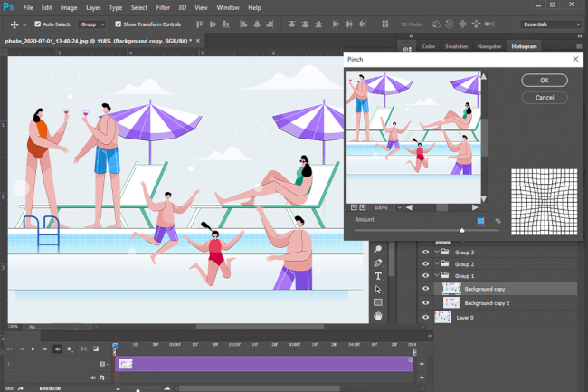The width and height of the screenshot is (588, 392).
Task: Click the distribute right edges icon
Action: point(363,24)
